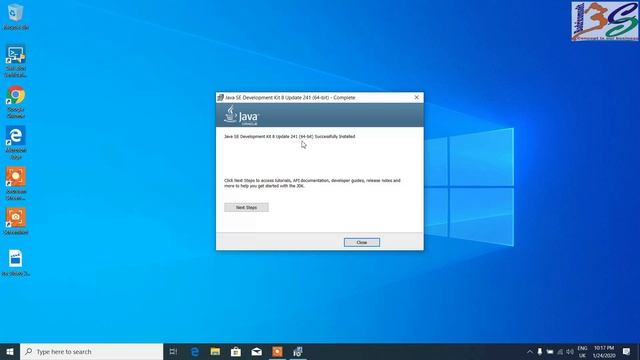
Task: Open Microsoft Store from the taskbar
Action: coord(236,351)
